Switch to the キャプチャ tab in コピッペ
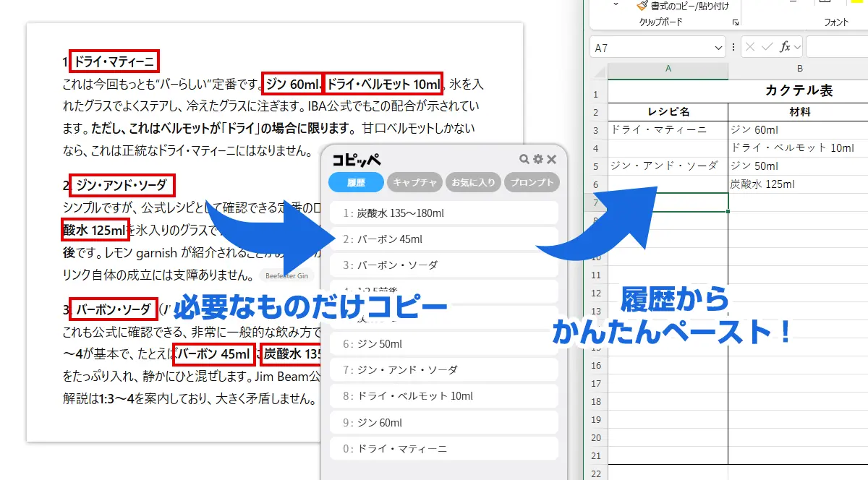 pyautogui.click(x=414, y=182)
